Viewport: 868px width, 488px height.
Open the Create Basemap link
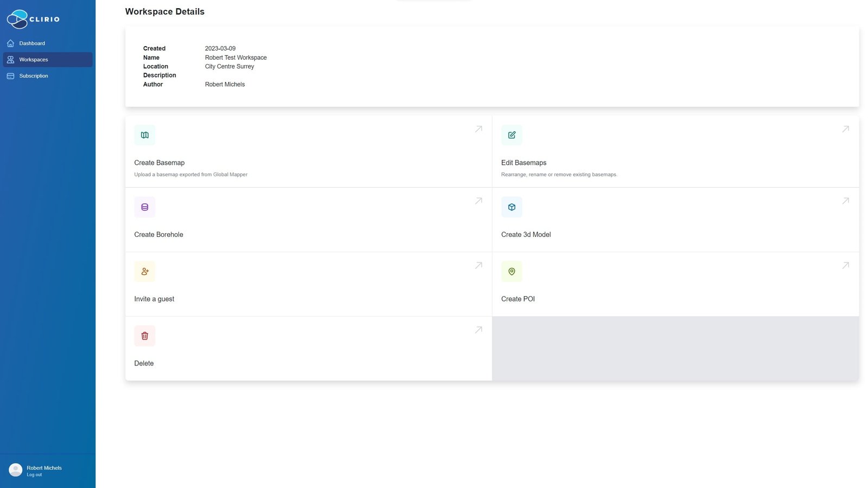pyautogui.click(x=159, y=163)
